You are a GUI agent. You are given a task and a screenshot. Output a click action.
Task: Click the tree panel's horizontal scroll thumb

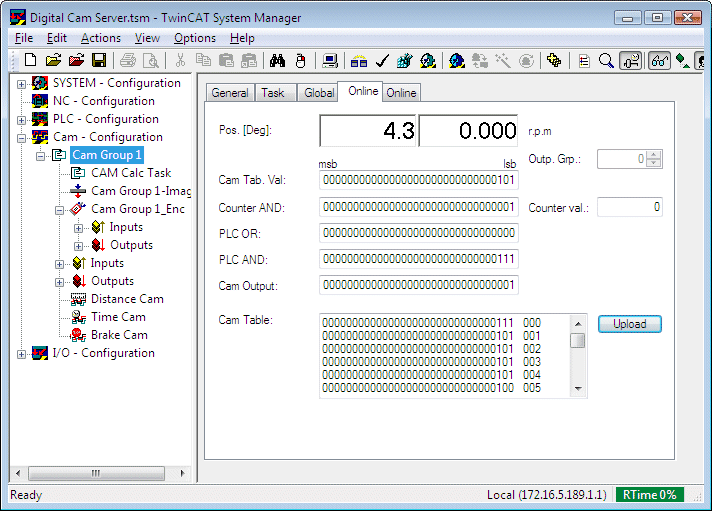point(96,473)
